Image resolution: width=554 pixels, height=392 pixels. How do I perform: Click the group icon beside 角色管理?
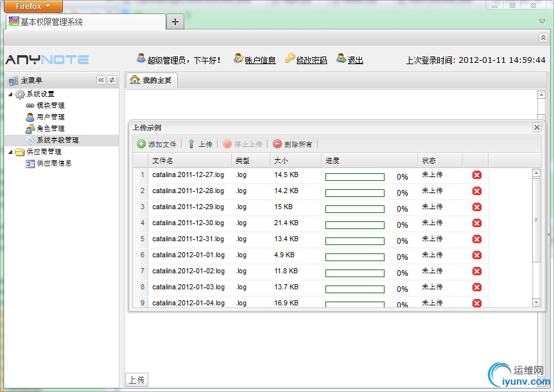pos(30,128)
